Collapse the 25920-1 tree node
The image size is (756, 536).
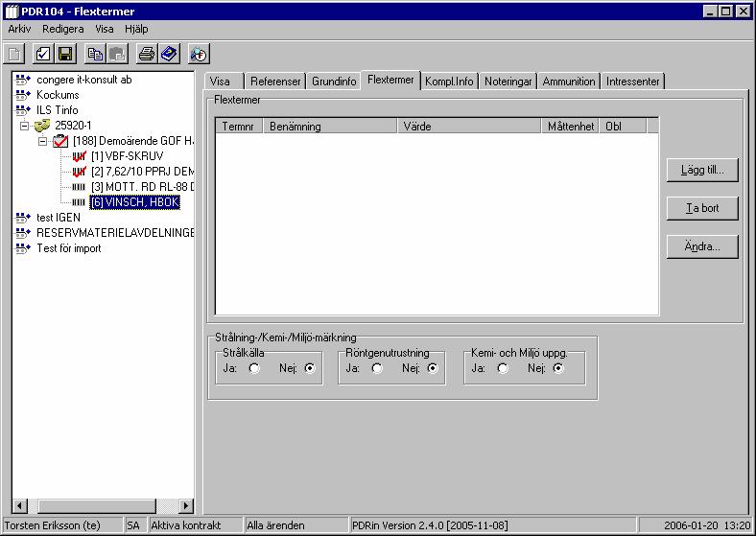point(24,126)
